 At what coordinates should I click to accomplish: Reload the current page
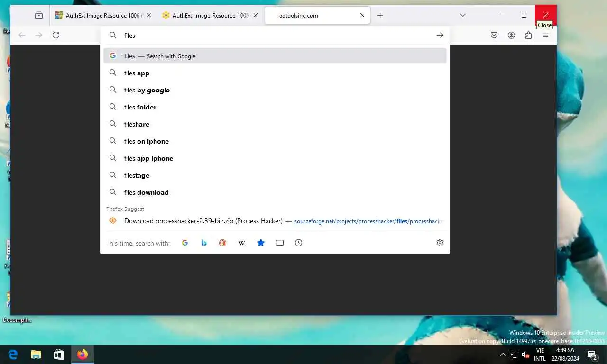[56, 35]
